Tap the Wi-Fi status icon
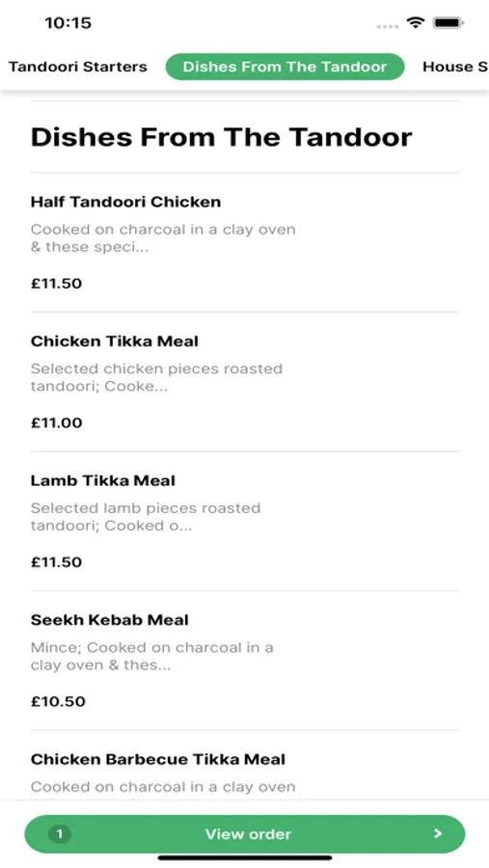 [x=415, y=23]
